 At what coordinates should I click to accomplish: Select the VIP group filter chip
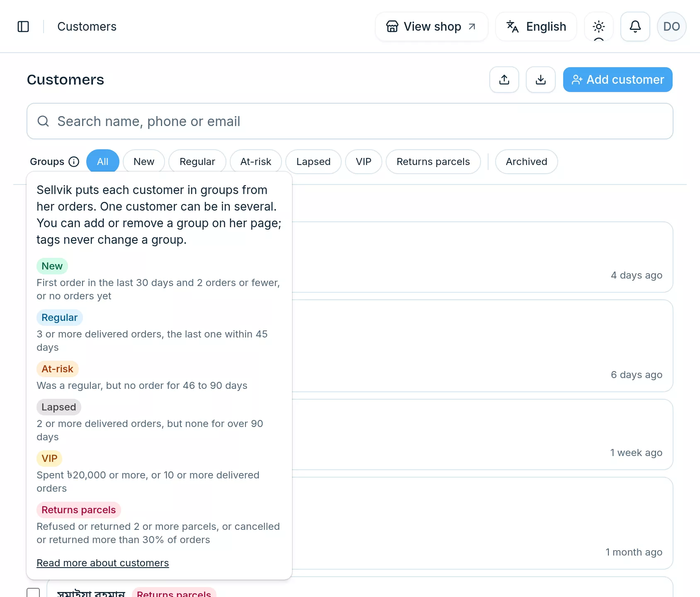coord(364,162)
